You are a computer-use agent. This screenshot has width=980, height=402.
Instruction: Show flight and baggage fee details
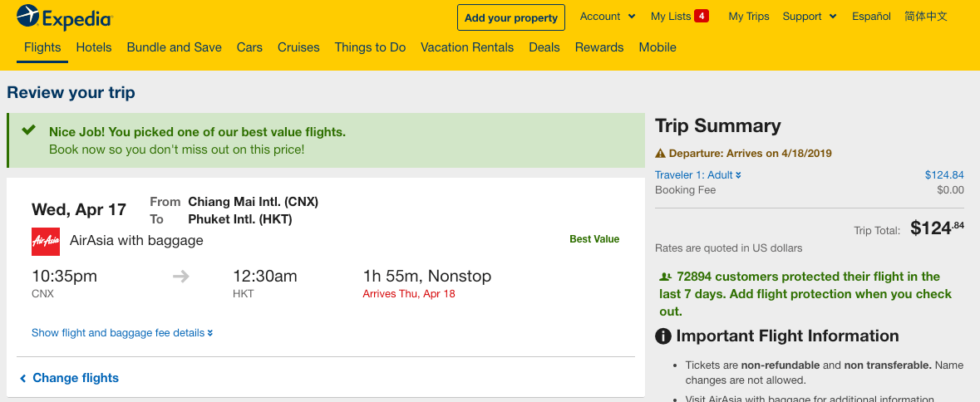tap(122, 333)
